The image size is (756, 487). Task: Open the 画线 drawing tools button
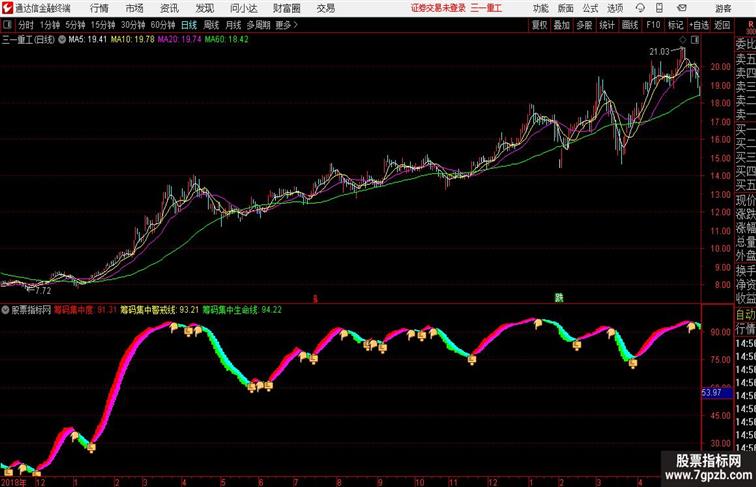point(630,25)
